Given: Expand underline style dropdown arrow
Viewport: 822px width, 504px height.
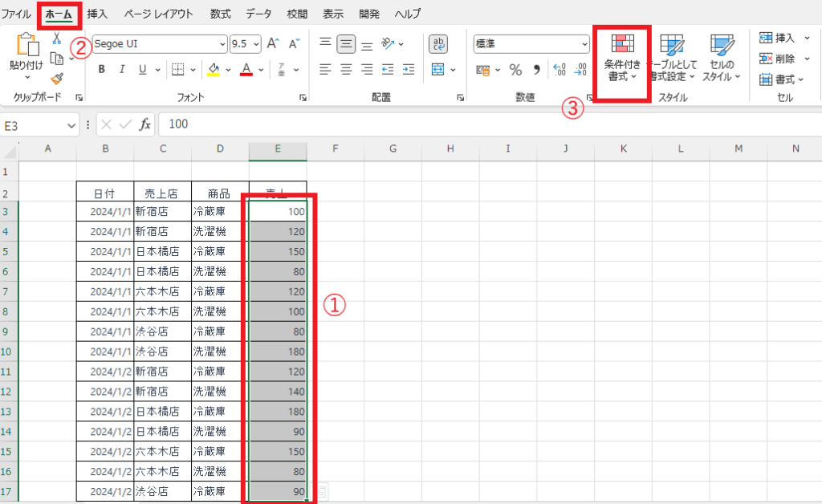Looking at the screenshot, I should 157,70.
